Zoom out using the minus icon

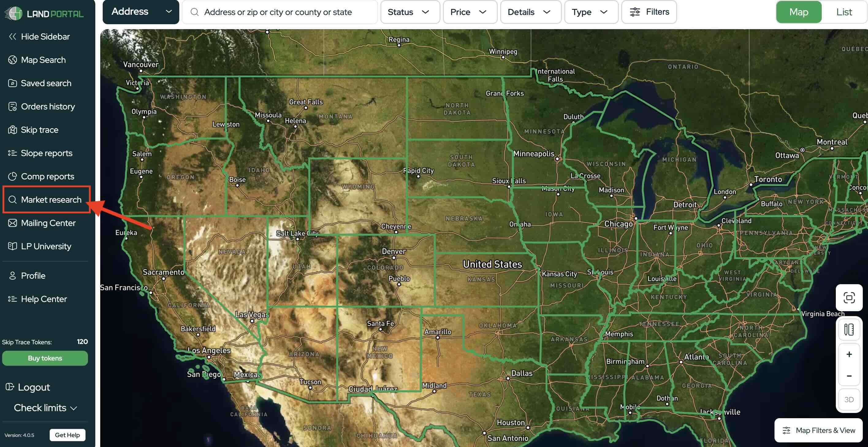(x=849, y=376)
